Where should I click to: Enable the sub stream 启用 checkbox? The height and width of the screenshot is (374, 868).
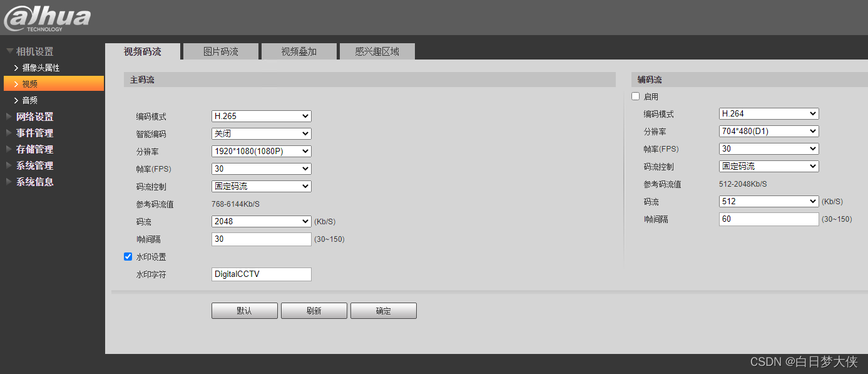(x=635, y=96)
